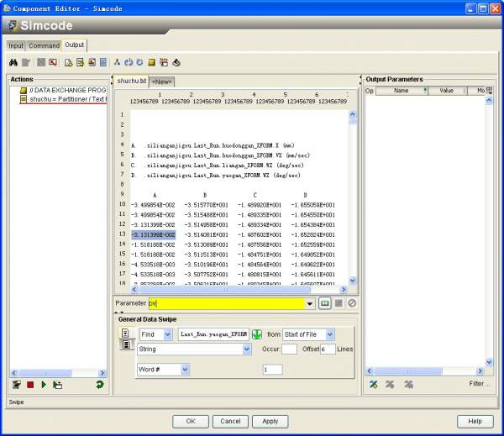Open the Word # dropdown
This screenshot has width=504, height=436.
click(185, 370)
